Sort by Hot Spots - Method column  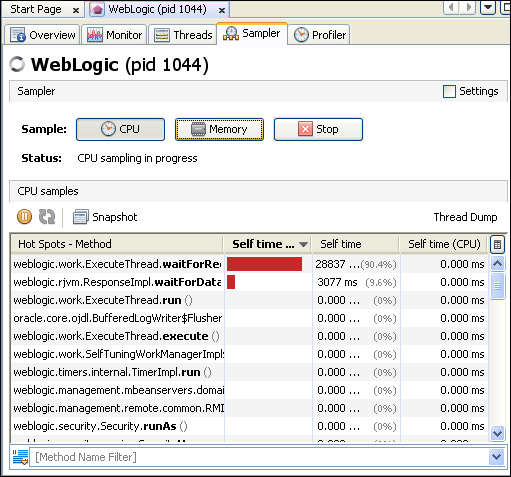(x=117, y=244)
